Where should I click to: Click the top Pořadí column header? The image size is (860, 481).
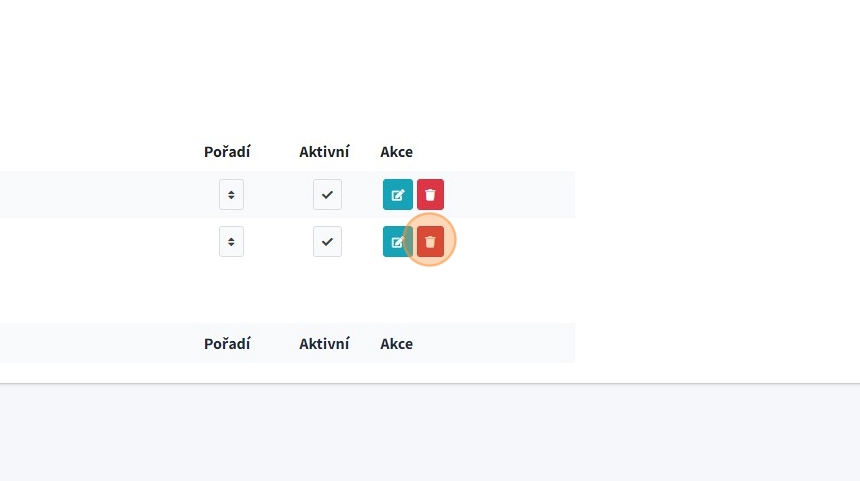(227, 152)
